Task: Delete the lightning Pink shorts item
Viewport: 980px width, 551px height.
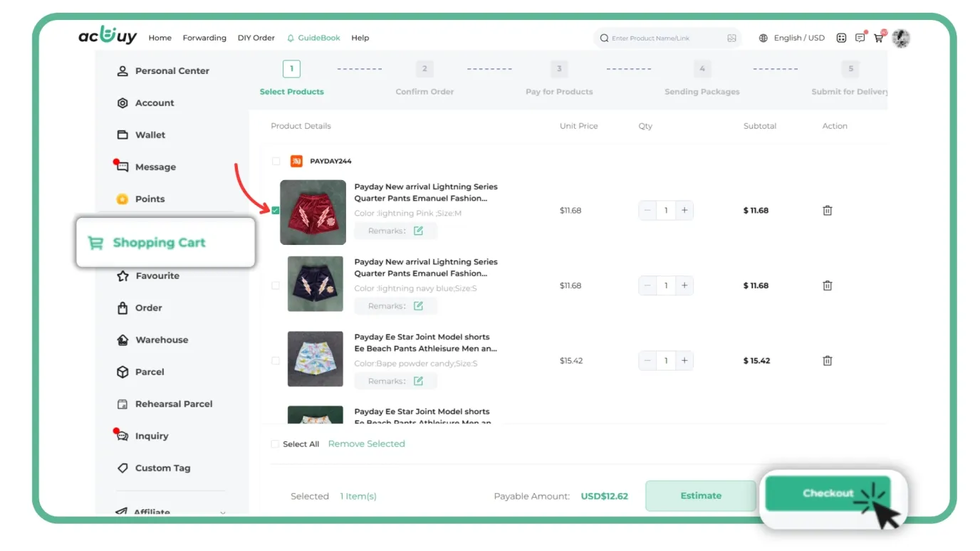Action: pyautogui.click(x=827, y=211)
